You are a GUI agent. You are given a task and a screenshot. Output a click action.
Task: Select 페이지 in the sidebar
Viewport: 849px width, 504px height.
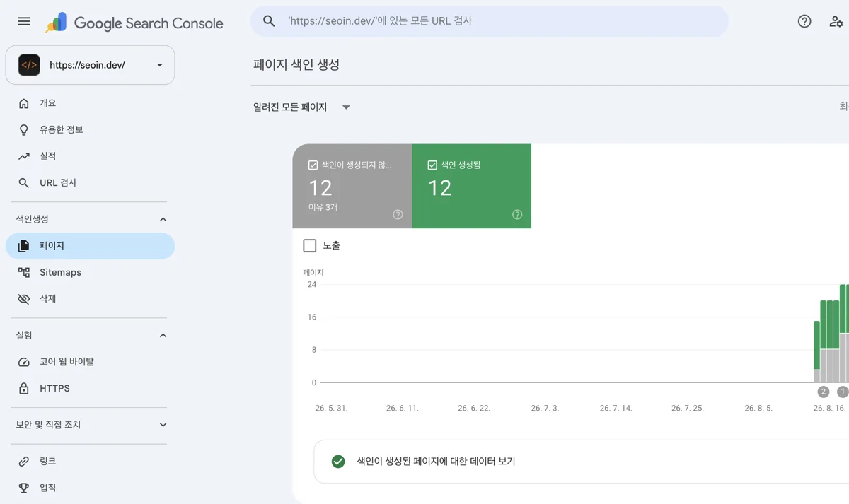click(x=90, y=246)
